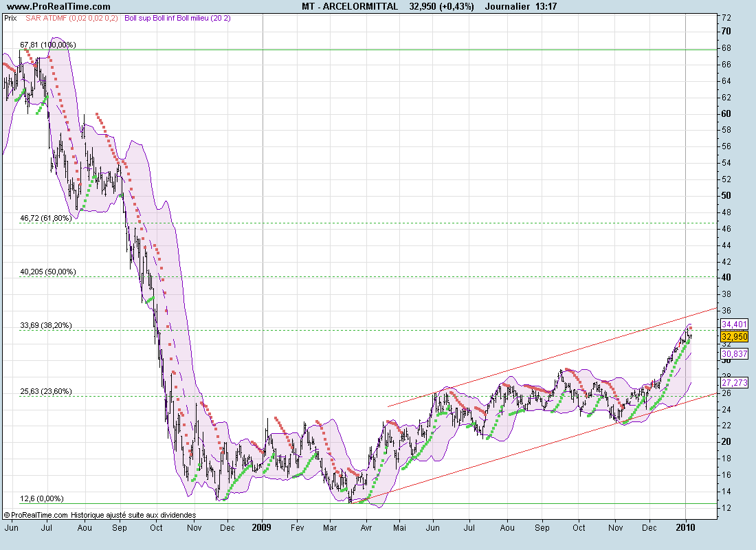
Task: Click the MT - ARCELORMITTAL title
Action: pyautogui.click(x=350, y=6)
